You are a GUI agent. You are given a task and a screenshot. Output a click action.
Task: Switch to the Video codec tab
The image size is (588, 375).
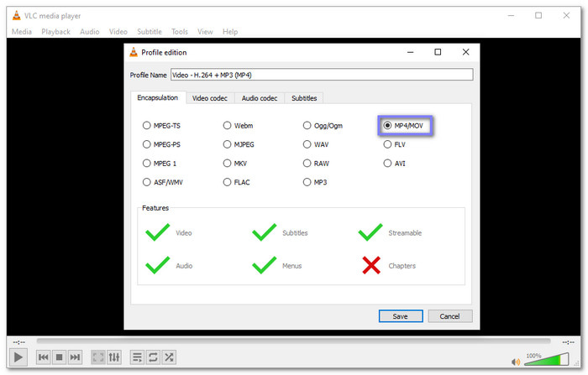(210, 98)
